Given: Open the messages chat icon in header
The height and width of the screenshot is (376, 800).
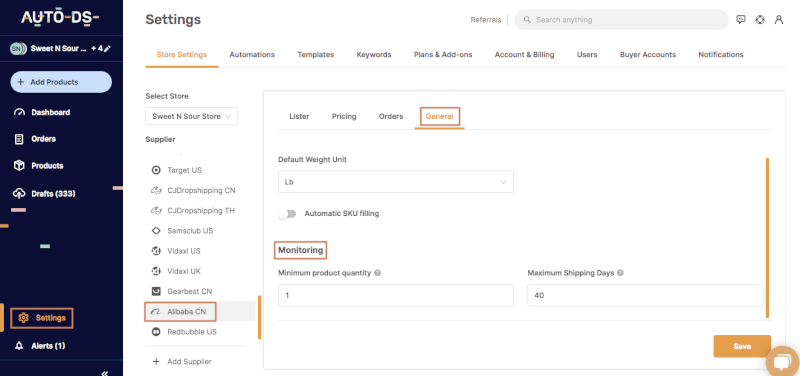Looking at the screenshot, I should (x=741, y=20).
